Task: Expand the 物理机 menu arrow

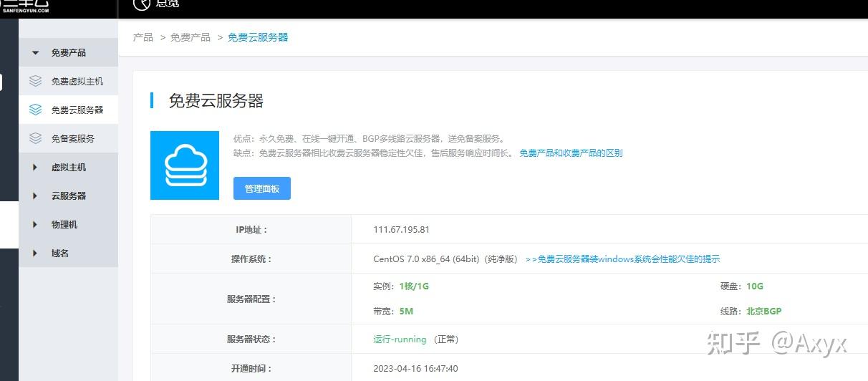Action: tap(35, 224)
